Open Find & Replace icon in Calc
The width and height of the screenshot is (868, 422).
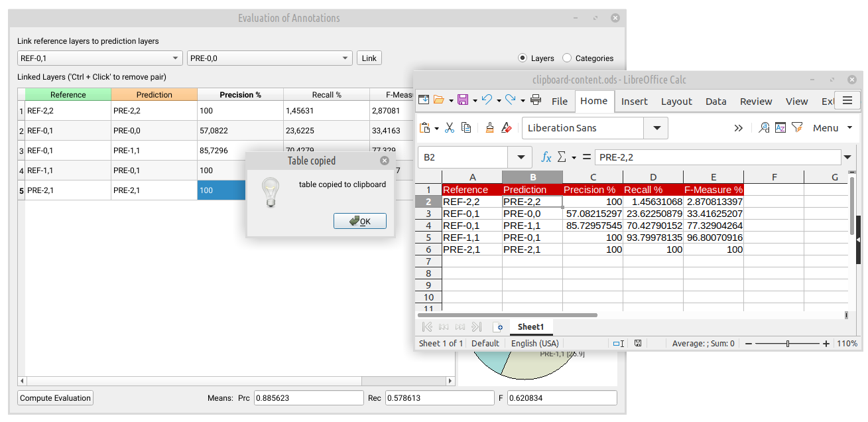tap(765, 127)
